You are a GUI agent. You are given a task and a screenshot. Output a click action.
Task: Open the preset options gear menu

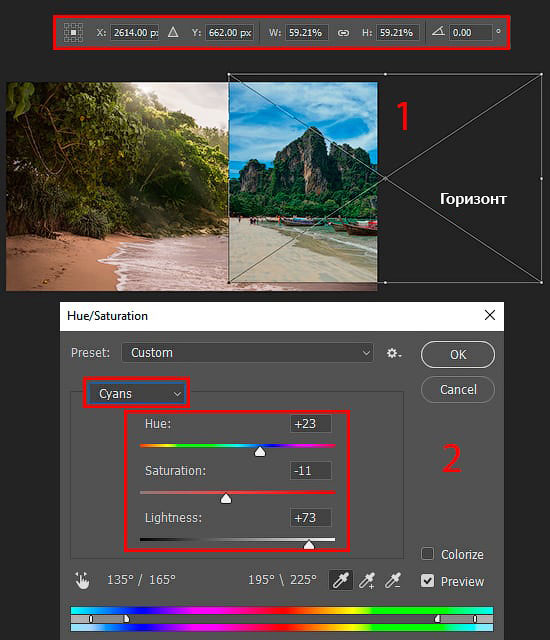[393, 353]
